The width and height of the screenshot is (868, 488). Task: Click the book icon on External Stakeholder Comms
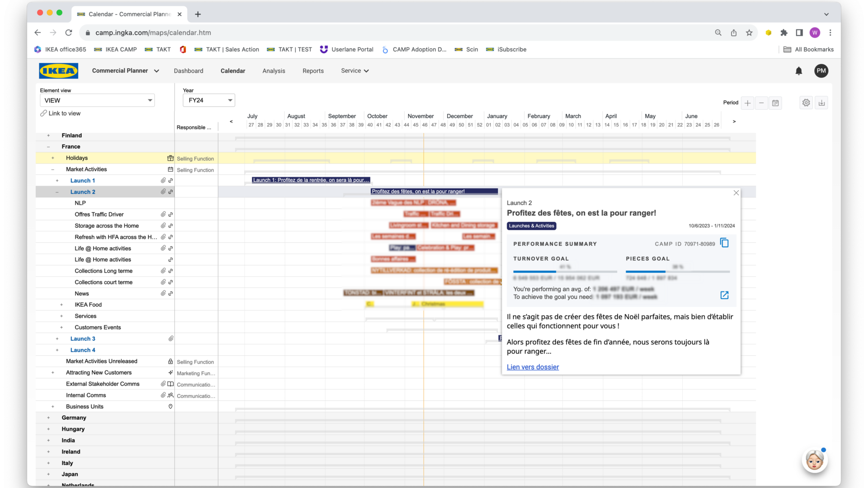pos(170,384)
